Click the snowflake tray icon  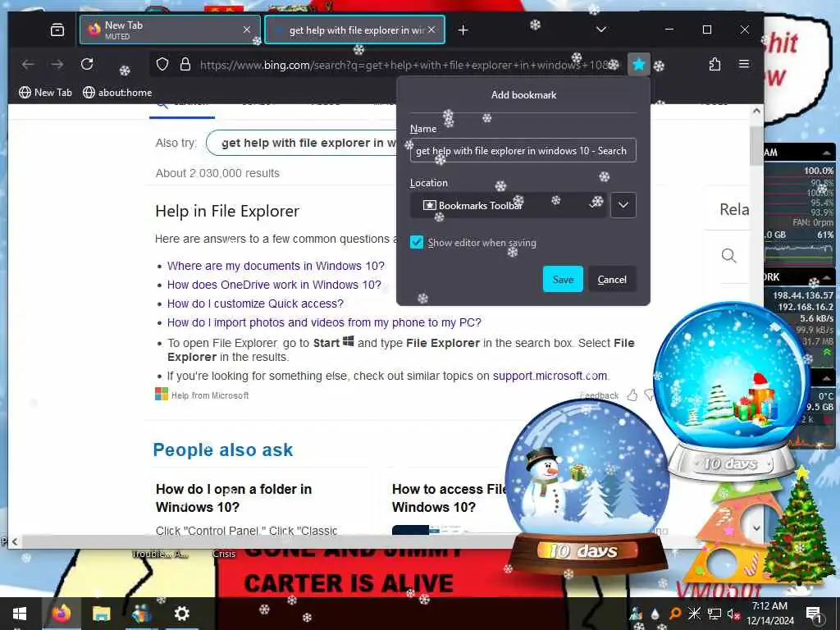pos(694,614)
